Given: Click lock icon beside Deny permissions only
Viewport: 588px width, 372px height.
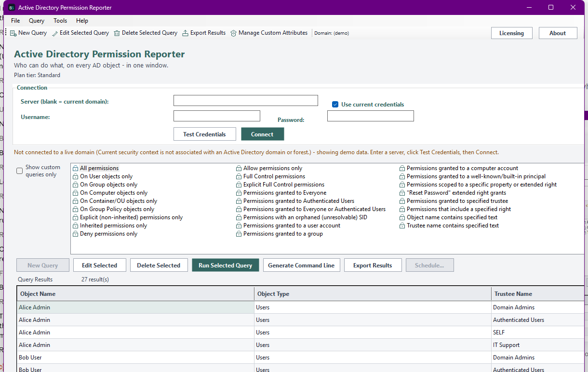Looking at the screenshot, I should point(76,234).
